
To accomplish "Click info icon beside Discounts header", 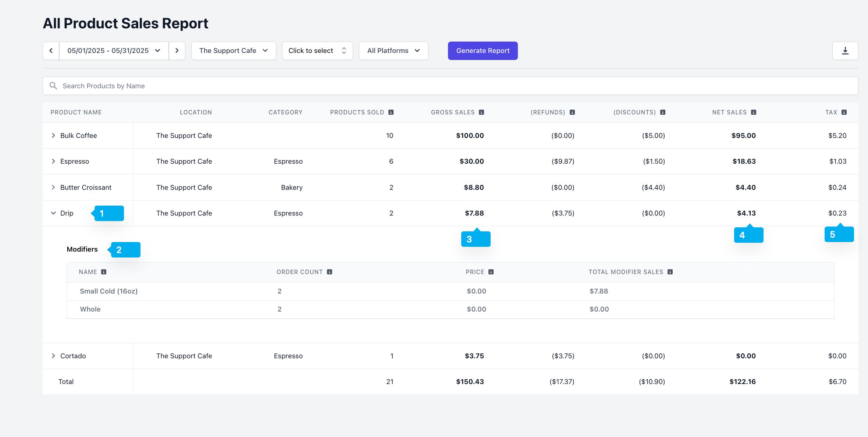I will pos(662,112).
